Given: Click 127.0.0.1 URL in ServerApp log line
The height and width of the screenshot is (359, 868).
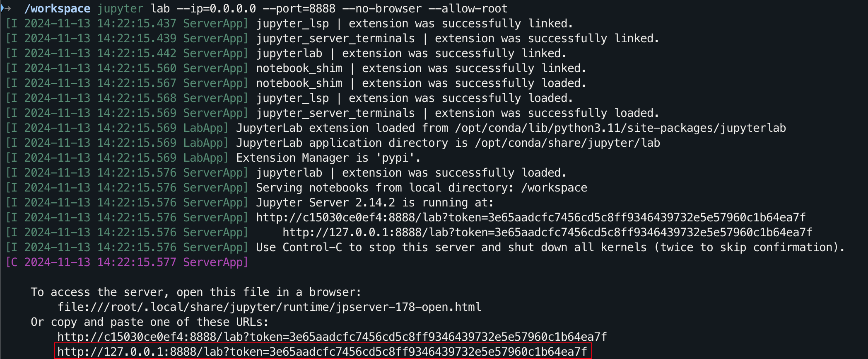Looking at the screenshot, I should coord(547,232).
